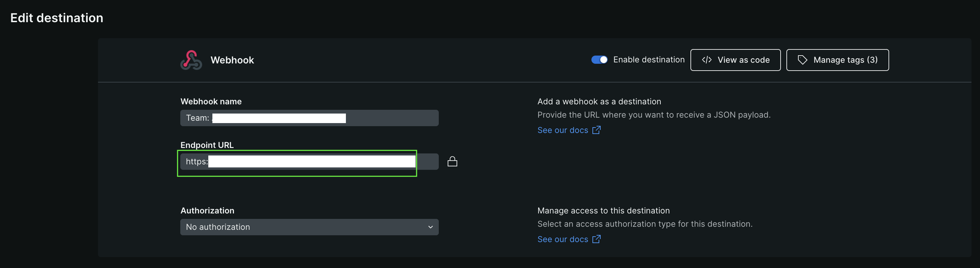Click the tag icon on Manage tags
Viewport: 980px width, 268px height.
click(x=802, y=60)
